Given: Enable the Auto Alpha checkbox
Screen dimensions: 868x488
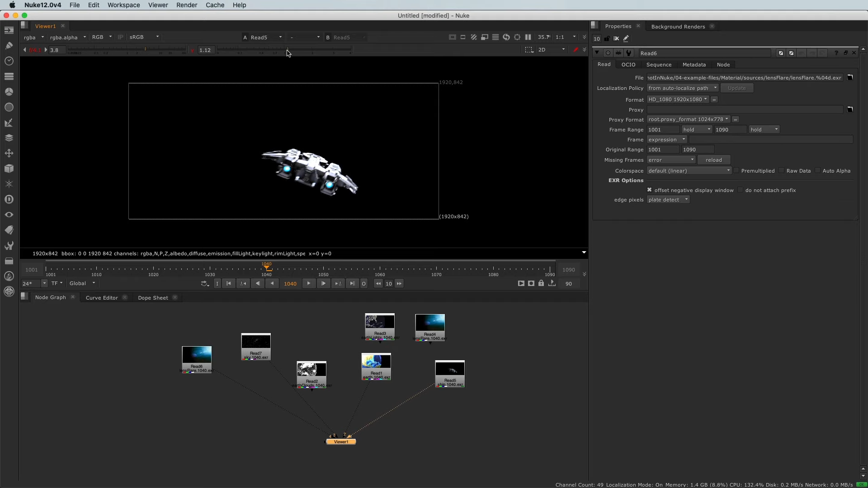Looking at the screenshot, I should pyautogui.click(x=818, y=170).
